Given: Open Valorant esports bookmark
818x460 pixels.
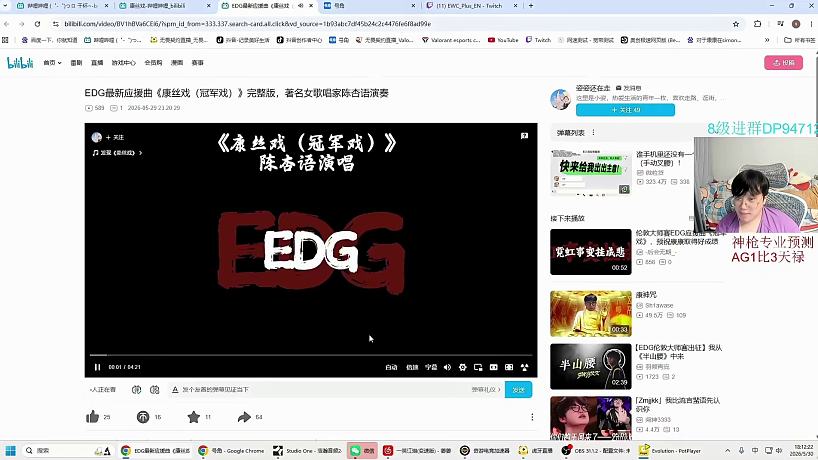Looking at the screenshot, I should point(451,40).
